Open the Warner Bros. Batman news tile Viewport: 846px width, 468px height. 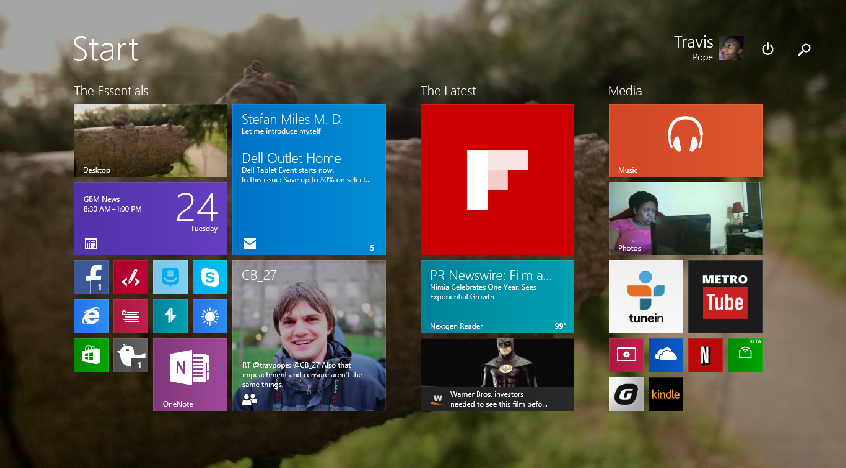click(497, 374)
